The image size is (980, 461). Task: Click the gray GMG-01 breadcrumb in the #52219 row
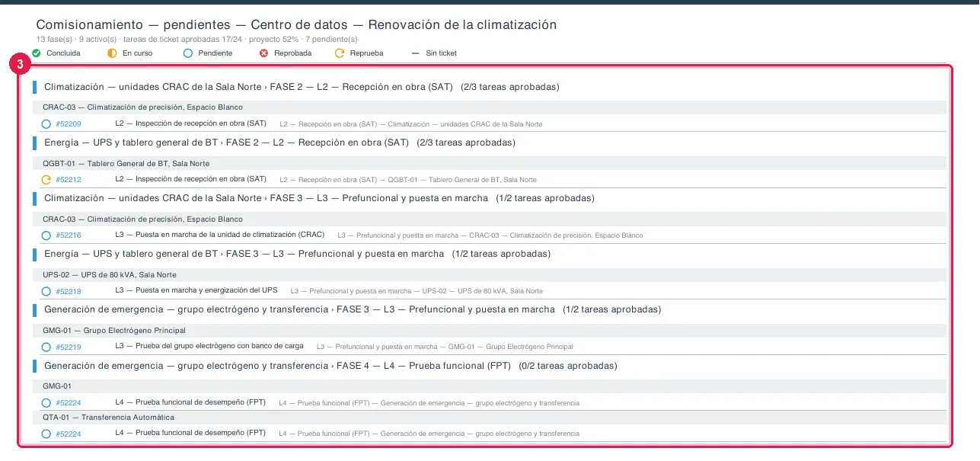point(445,347)
